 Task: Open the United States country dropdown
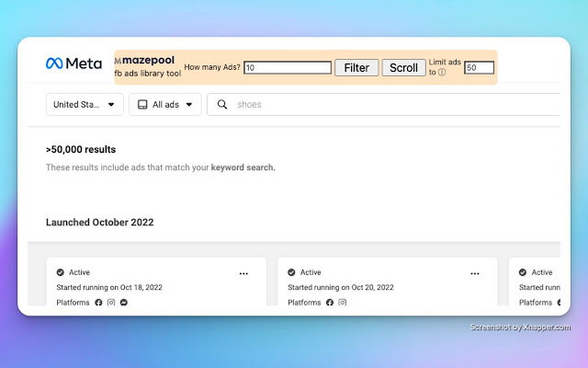coord(85,104)
